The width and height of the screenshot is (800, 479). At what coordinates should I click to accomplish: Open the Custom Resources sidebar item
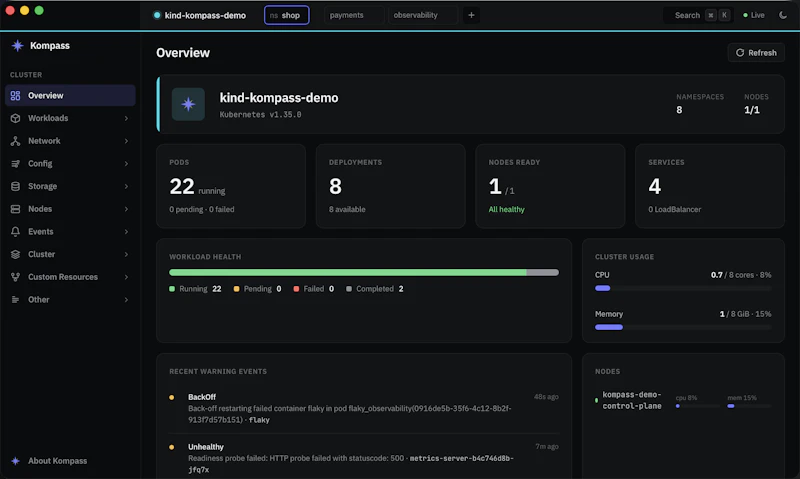tap(70, 277)
